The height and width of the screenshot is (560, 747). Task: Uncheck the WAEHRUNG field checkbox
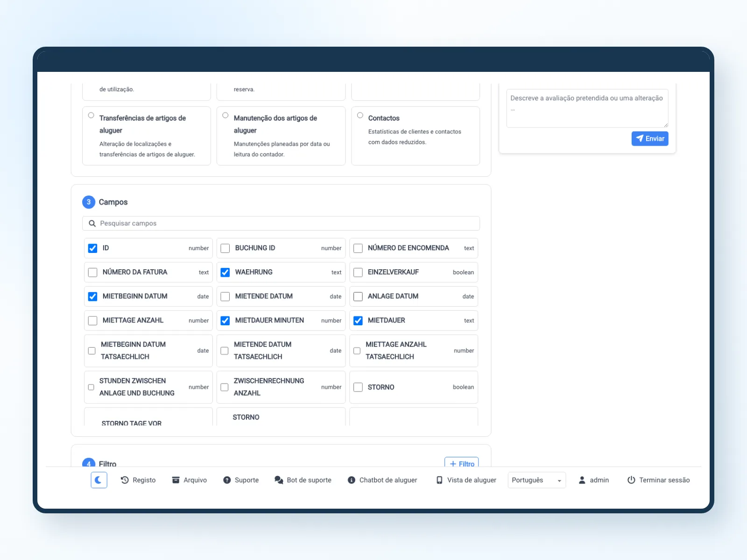pos(225,273)
